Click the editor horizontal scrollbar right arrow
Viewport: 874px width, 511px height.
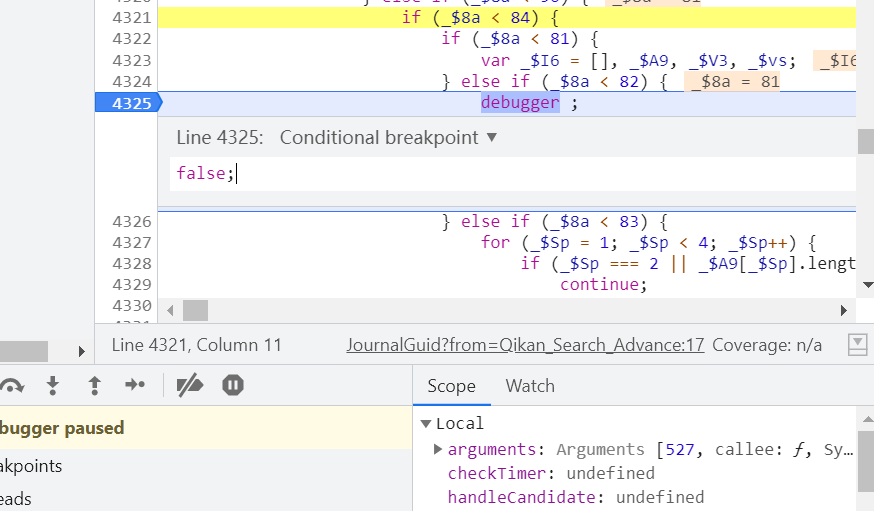point(843,310)
